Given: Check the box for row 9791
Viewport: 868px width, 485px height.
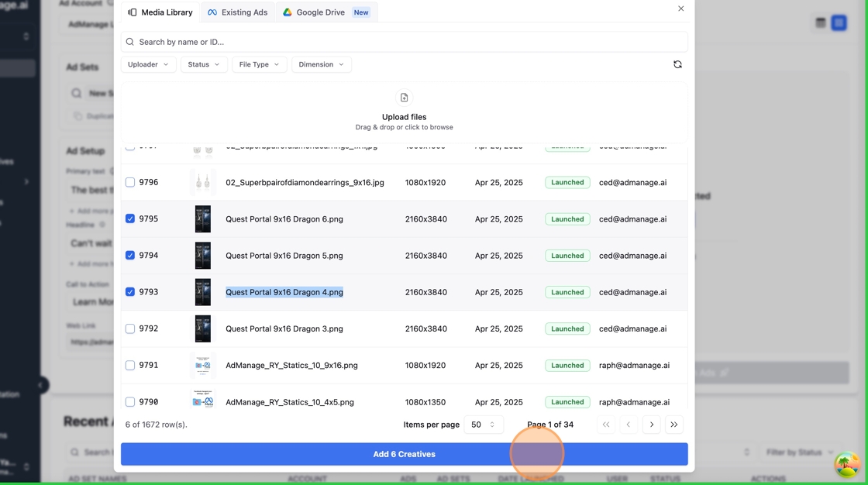Looking at the screenshot, I should click(x=130, y=365).
